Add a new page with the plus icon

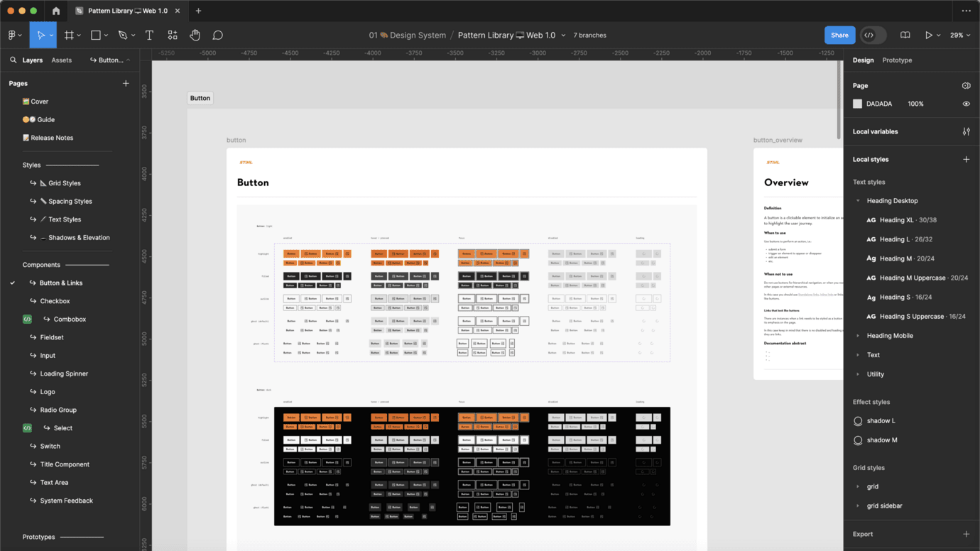click(126, 83)
